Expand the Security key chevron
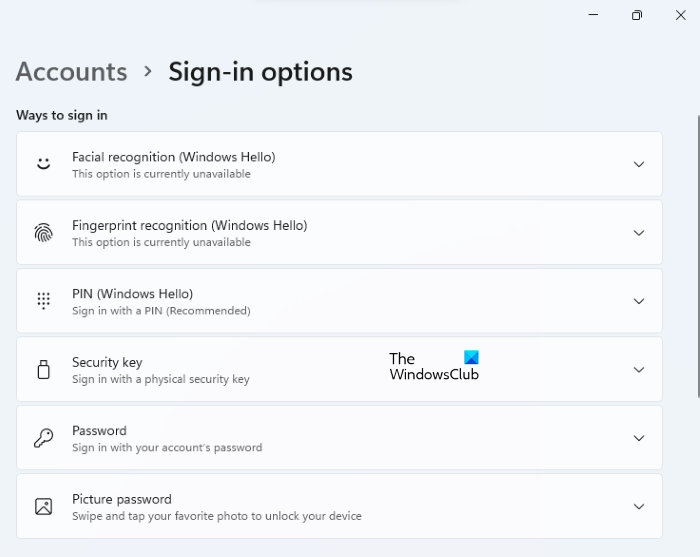700x557 pixels. click(x=639, y=369)
